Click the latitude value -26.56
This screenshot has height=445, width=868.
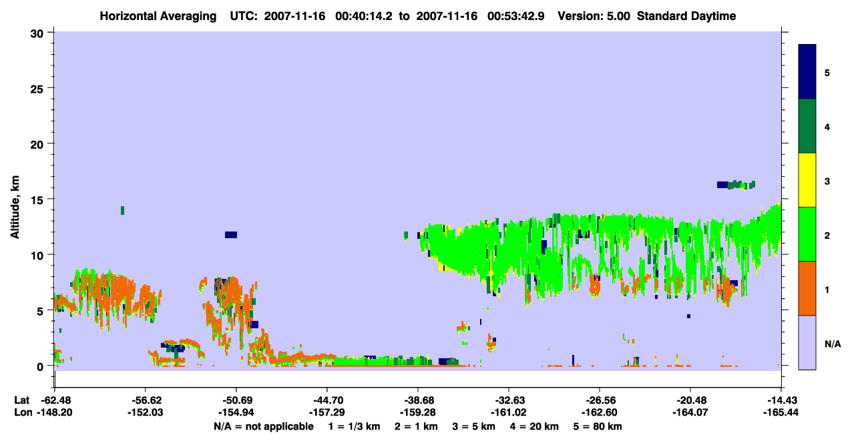tap(599, 400)
